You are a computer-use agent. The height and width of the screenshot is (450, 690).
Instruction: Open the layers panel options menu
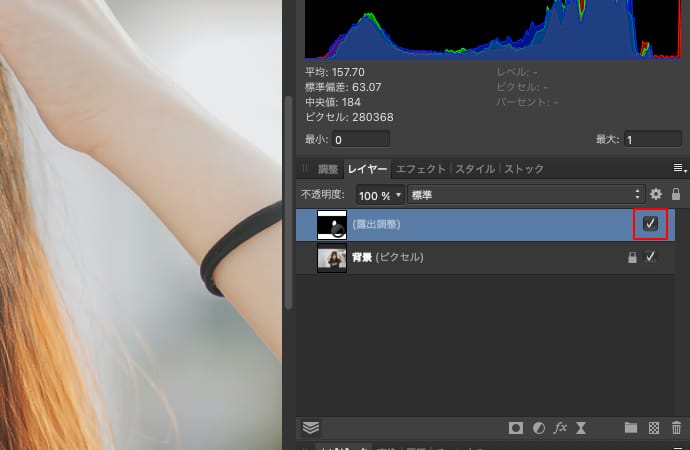click(679, 168)
